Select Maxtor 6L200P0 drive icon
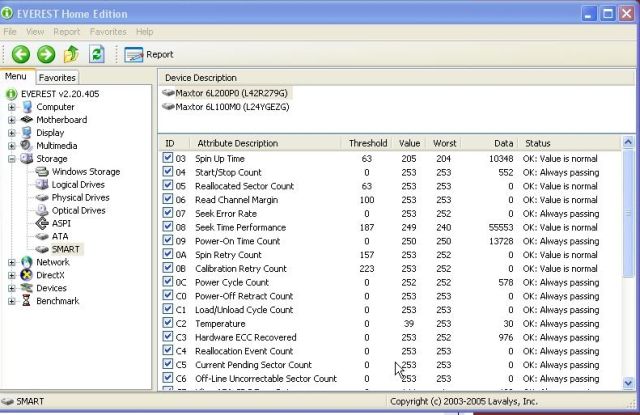 168,93
